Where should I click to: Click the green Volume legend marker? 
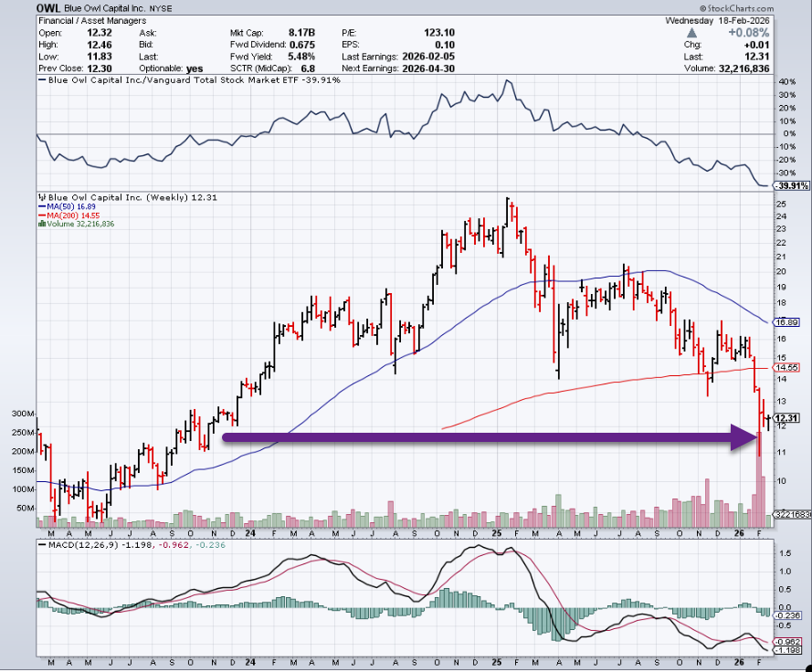coord(39,223)
